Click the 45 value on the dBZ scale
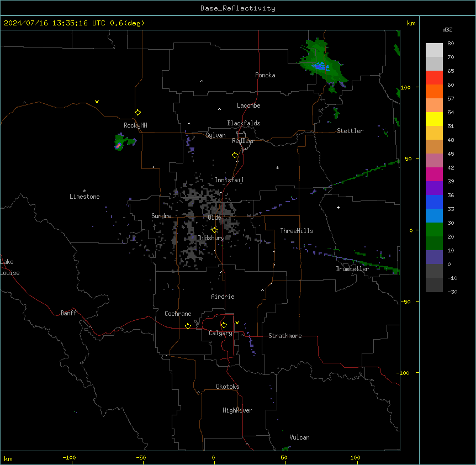Image resolution: width=476 pixels, height=465 pixels. 451,154
